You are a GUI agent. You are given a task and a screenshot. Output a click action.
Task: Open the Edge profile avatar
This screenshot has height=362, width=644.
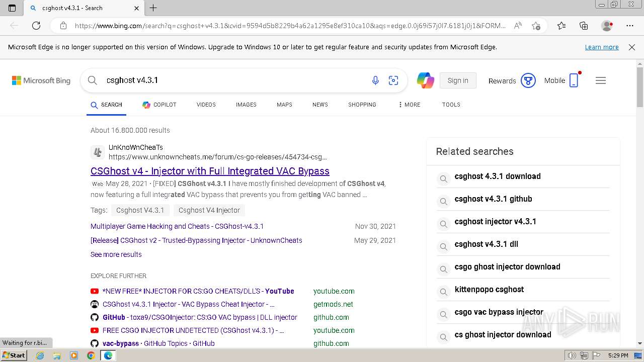(x=607, y=26)
